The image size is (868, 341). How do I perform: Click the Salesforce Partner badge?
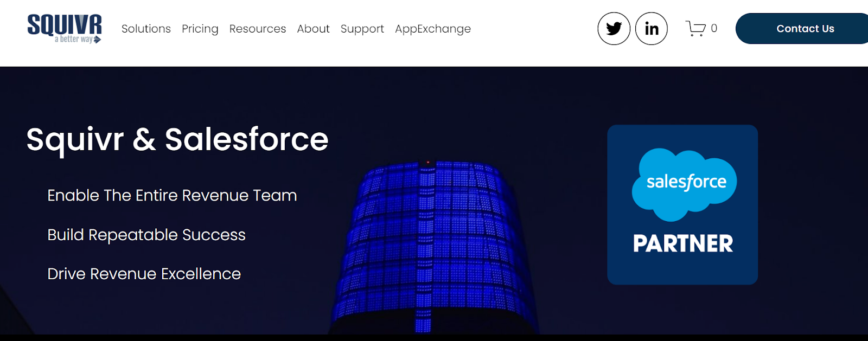coord(682,205)
